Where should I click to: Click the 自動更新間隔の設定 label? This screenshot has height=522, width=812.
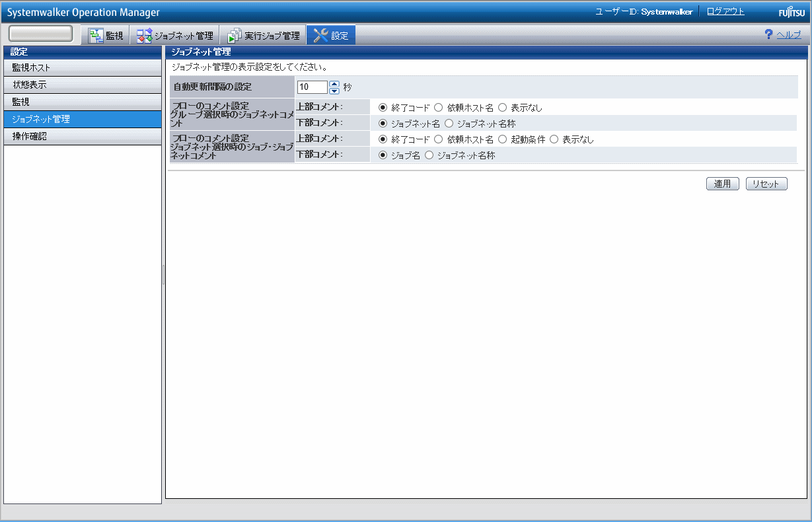(x=212, y=87)
